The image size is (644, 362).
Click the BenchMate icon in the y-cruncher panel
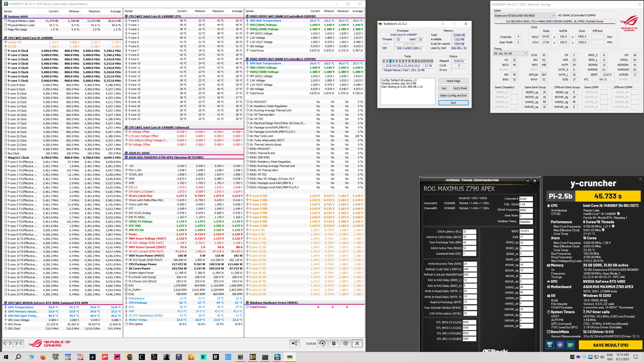click(x=550, y=345)
